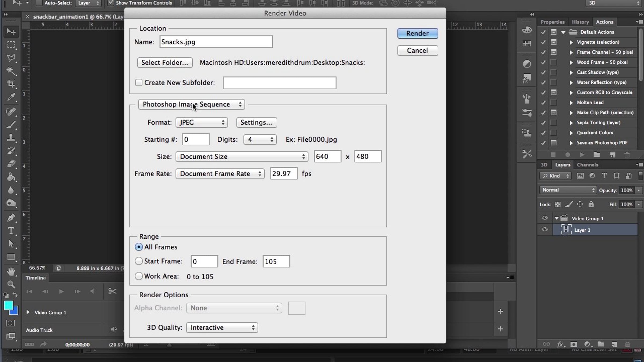Expand the Sepia Toning (layer) action
Image resolution: width=644 pixels, height=362 pixels.
(571, 123)
